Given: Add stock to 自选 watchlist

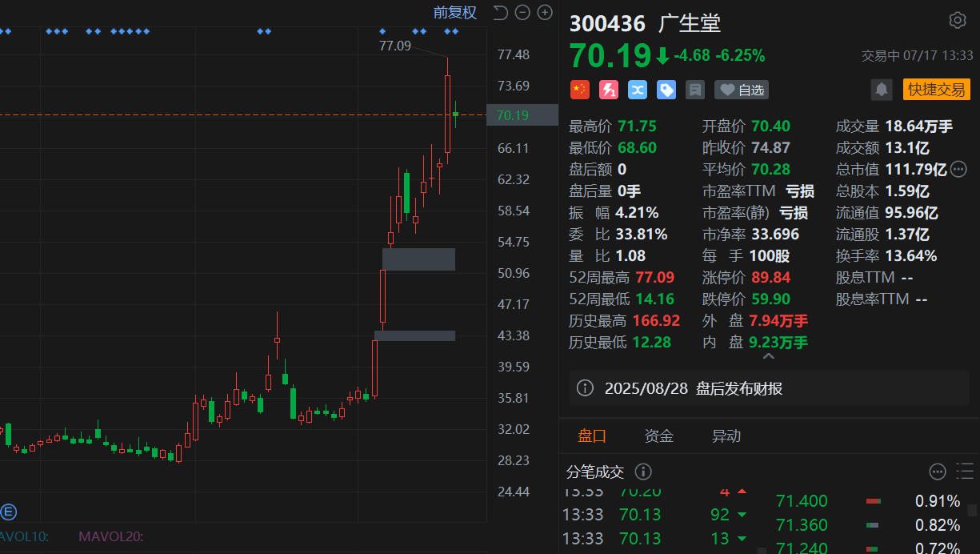Looking at the screenshot, I should (741, 90).
